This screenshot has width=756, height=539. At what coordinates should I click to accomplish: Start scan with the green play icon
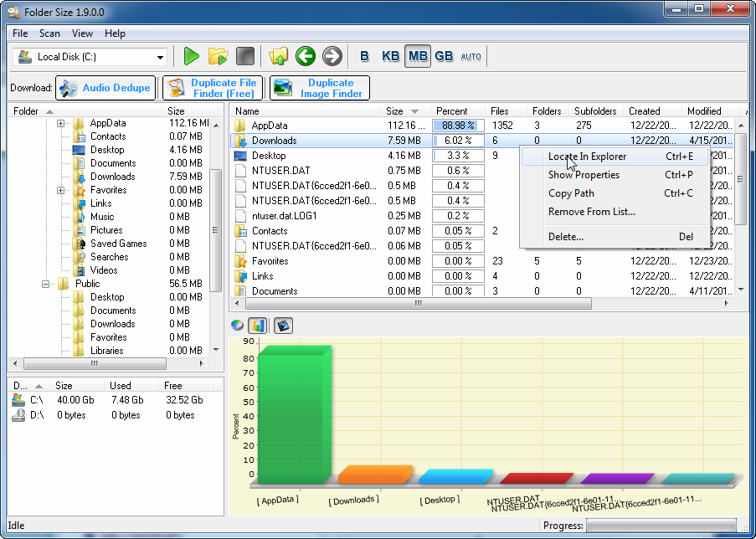point(192,56)
